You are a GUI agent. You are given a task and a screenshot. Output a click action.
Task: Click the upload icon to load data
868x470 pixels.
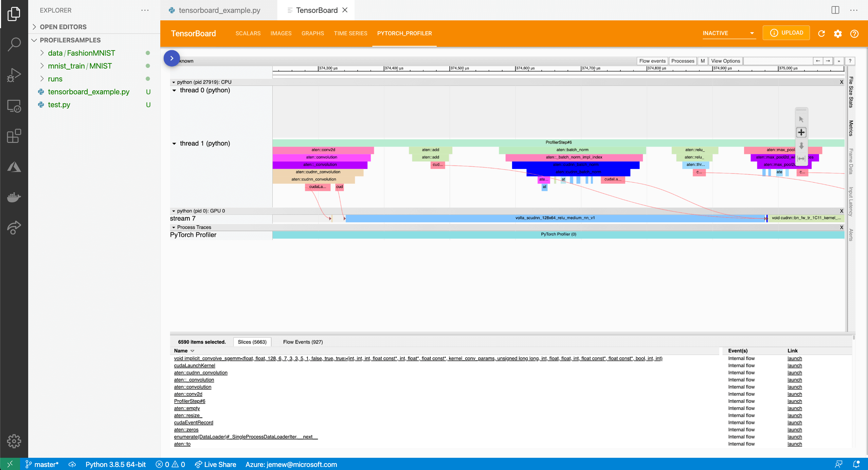[786, 33]
